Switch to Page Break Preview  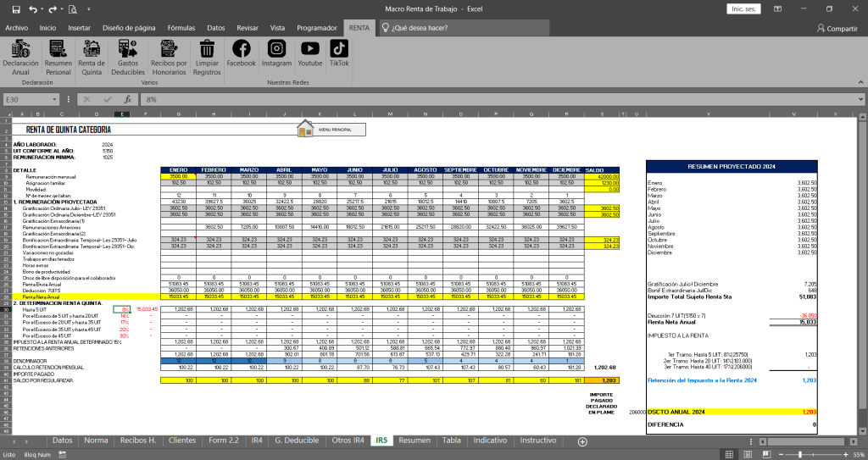(766, 454)
